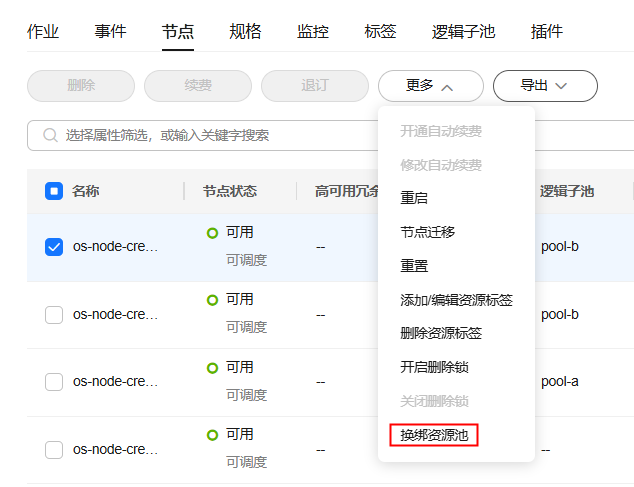Image resolution: width=634 pixels, height=487 pixels.
Task: Select 修改自动续费 in the menu
Action: point(441,165)
